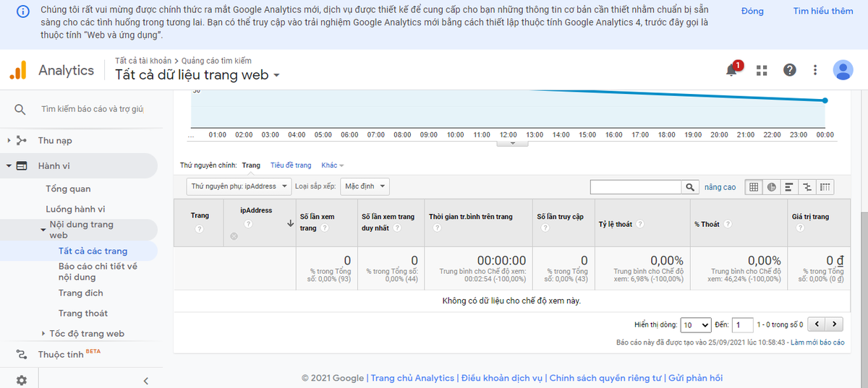Viewport: 868px width, 388px height.
Task: Switch to comparison view
Action: (x=807, y=186)
